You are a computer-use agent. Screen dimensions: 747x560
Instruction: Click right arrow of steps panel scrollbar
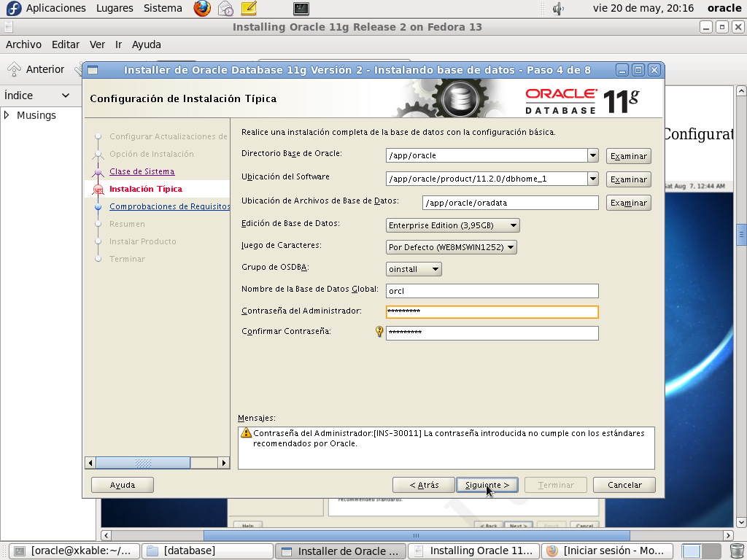[x=223, y=462]
